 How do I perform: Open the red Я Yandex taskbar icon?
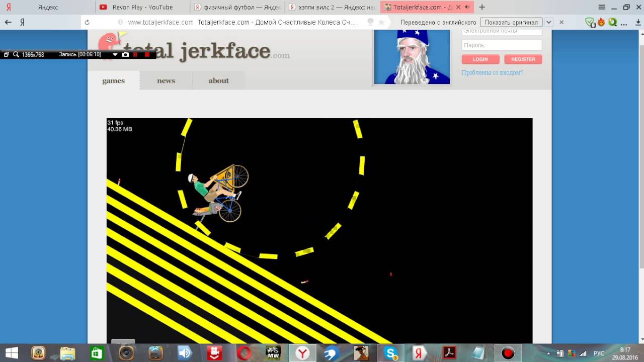(419, 353)
